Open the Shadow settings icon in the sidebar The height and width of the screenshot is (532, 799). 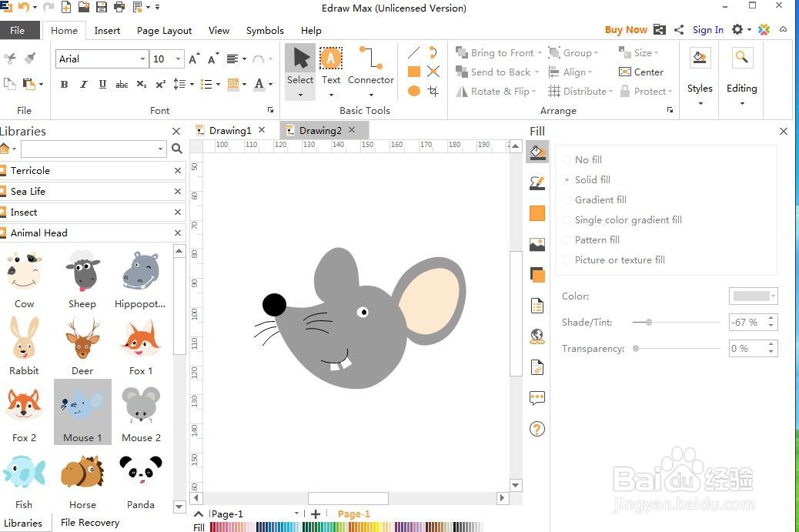coord(537,275)
